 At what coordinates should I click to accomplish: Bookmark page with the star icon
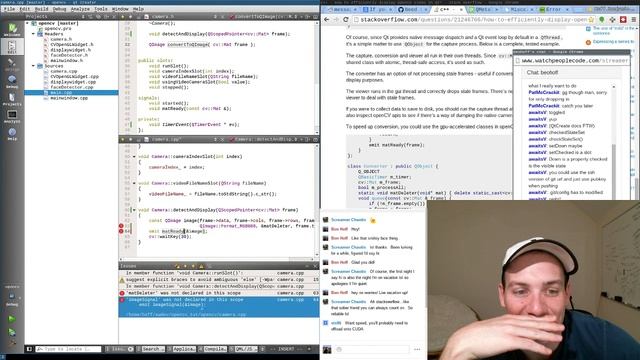[x=591, y=20]
